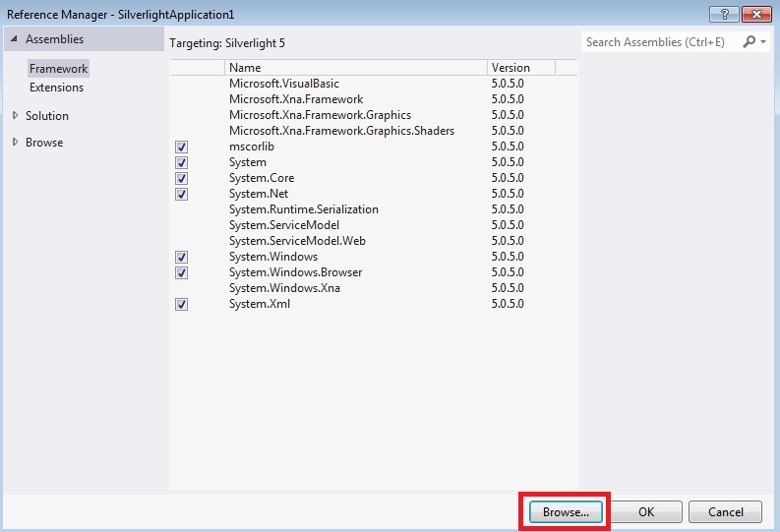Uncheck the System.Core assembly checkbox
The image size is (780, 532).
tap(181, 178)
